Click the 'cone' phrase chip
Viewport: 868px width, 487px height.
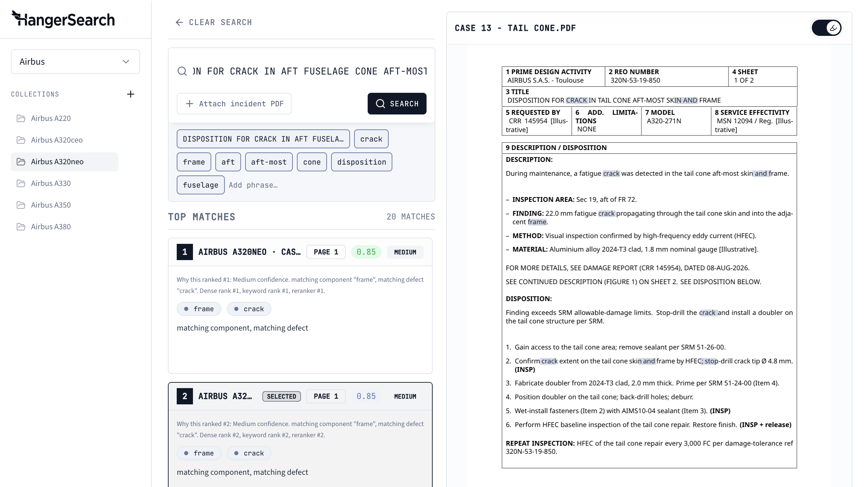pyautogui.click(x=312, y=162)
